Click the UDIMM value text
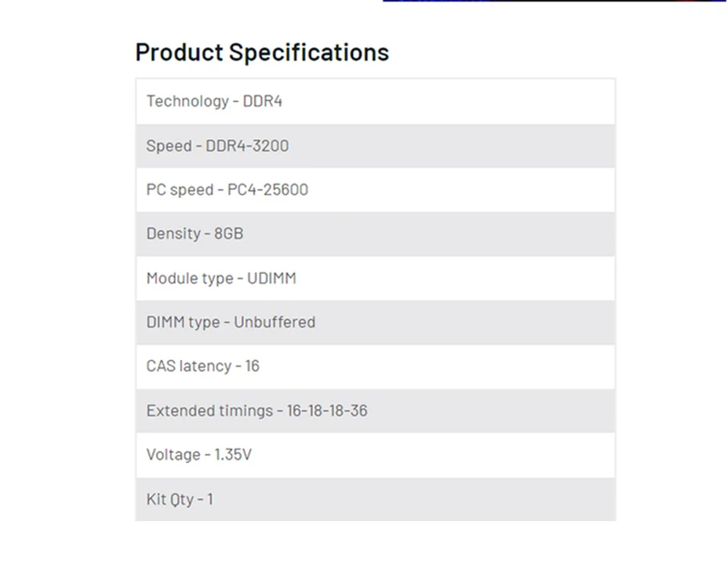This screenshot has width=728, height=583. (x=272, y=278)
